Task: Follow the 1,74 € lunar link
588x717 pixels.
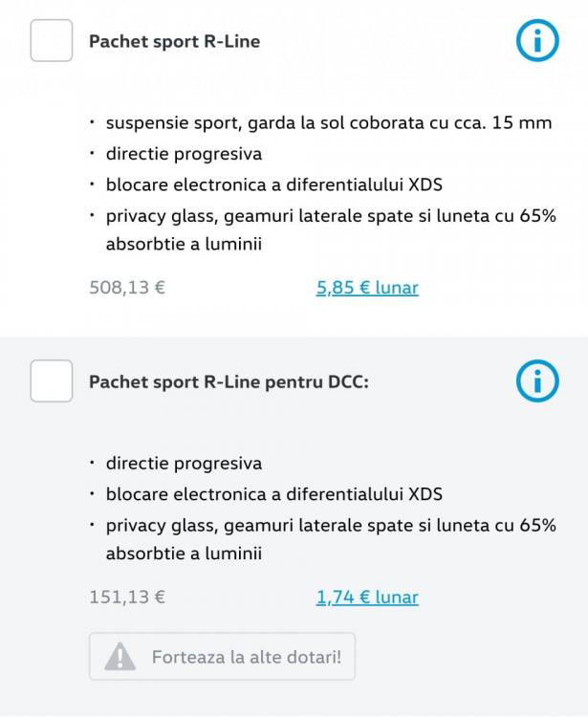Action: click(367, 597)
